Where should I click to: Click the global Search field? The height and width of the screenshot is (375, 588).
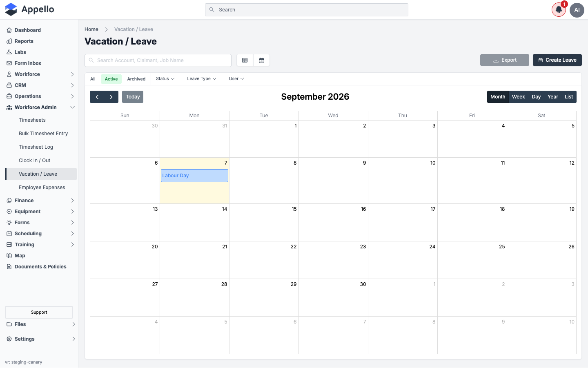[x=307, y=10]
